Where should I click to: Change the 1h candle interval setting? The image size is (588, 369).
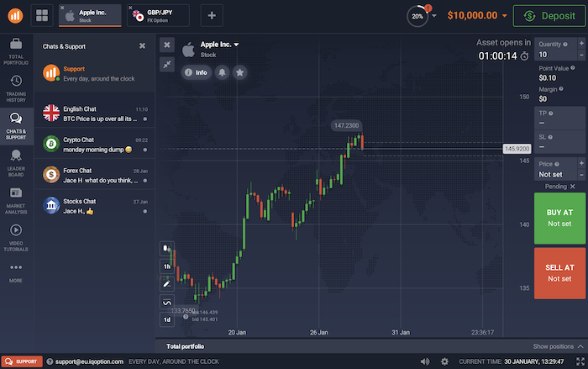(x=167, y=266)
